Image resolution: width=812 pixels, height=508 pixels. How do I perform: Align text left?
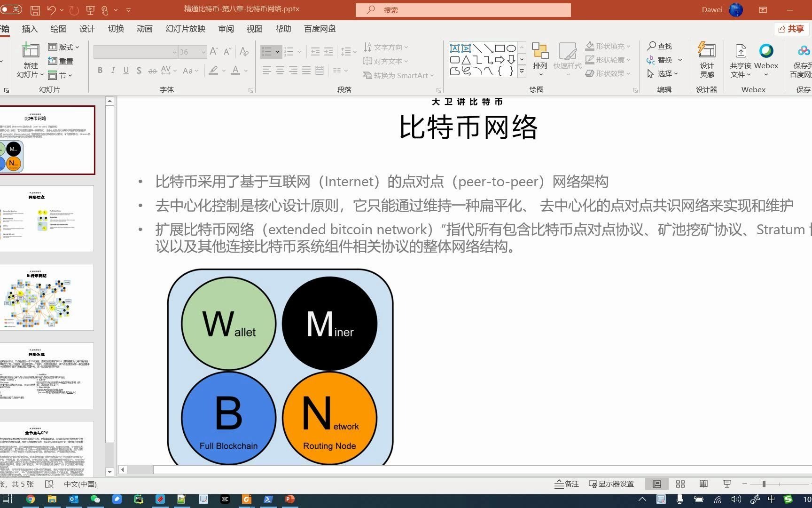267,70
